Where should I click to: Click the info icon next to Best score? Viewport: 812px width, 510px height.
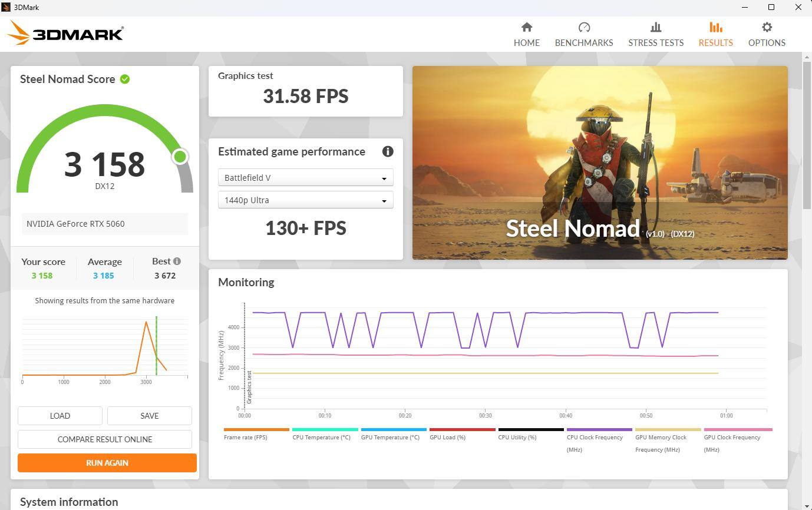[x=177, y=261]
